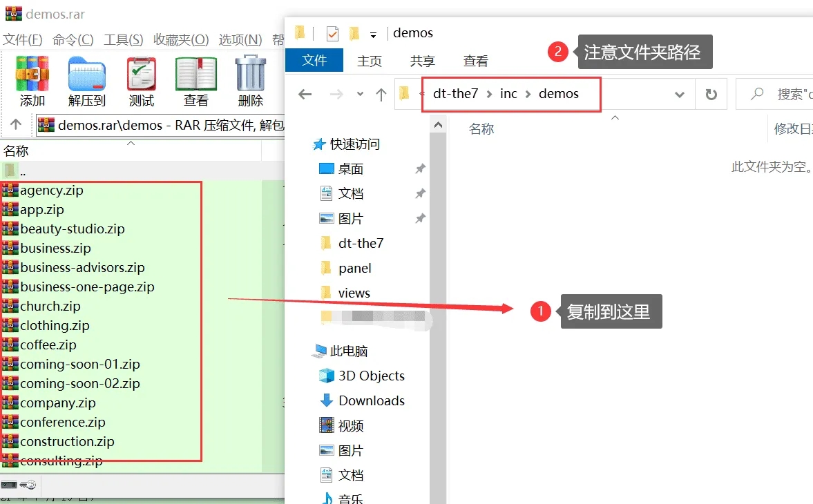Sort Explorer files by 名称 column
The image size is (813, 504).
[481, 129]
